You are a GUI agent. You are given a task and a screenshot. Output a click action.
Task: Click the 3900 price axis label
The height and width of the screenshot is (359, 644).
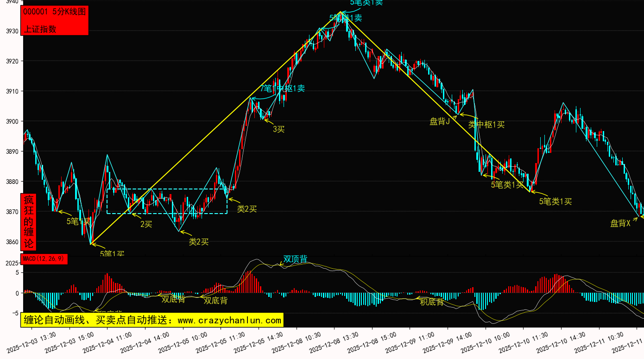[x=11, y=121]
